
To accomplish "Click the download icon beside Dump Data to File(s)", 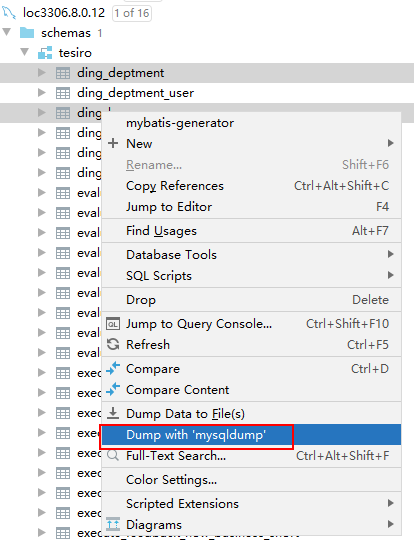I will click(x=113, y=413).
